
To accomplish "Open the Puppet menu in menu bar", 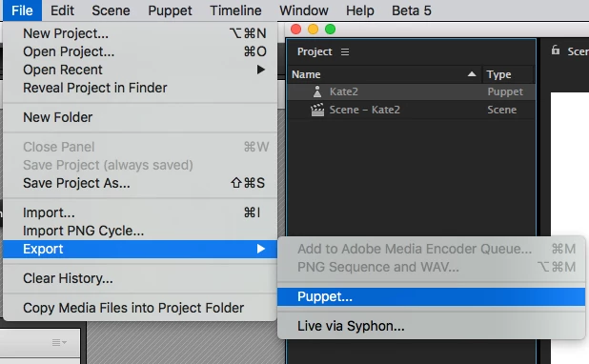I will click(x=170, y=10).
